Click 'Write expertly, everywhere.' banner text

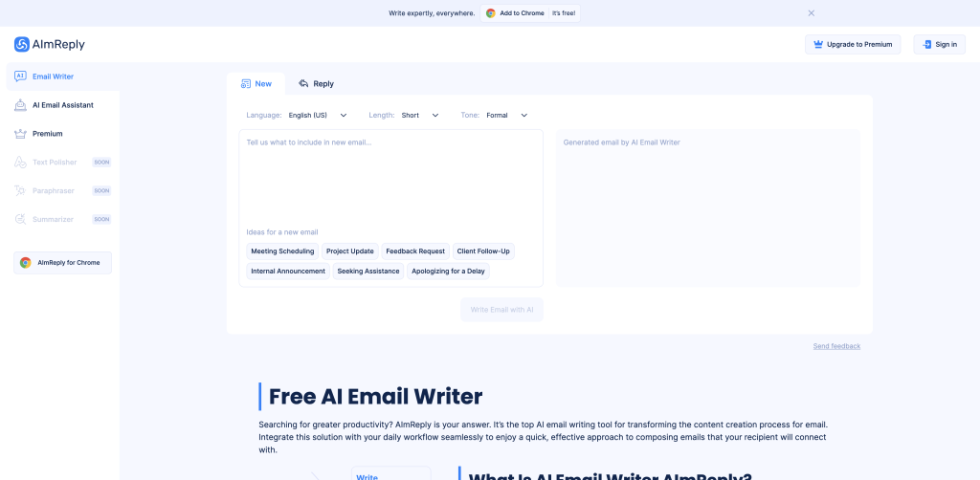[432, 13]
